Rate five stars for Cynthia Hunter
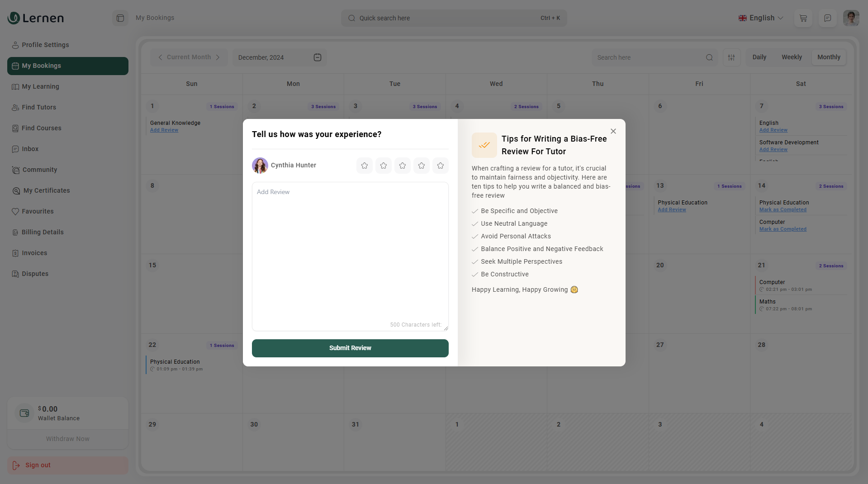Image resolution: width=868 pixels, height=484 pixels. 440,166
